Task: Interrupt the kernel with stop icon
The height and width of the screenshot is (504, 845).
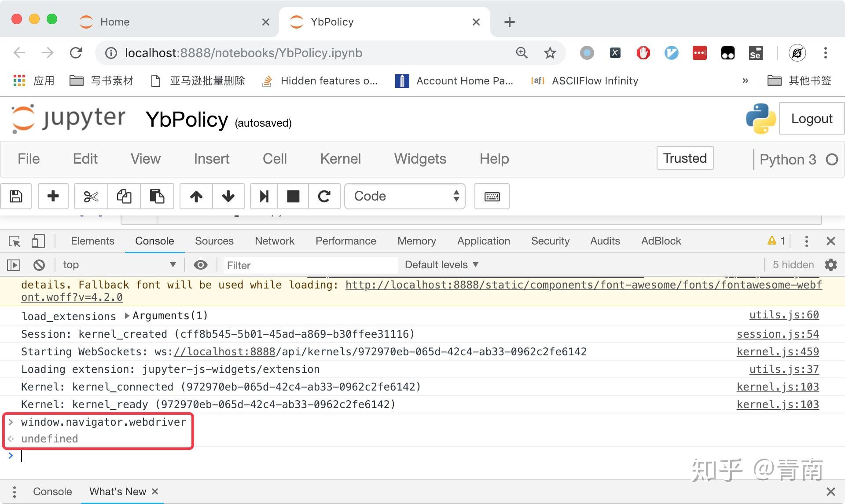Action: click(x=293, y=196)
